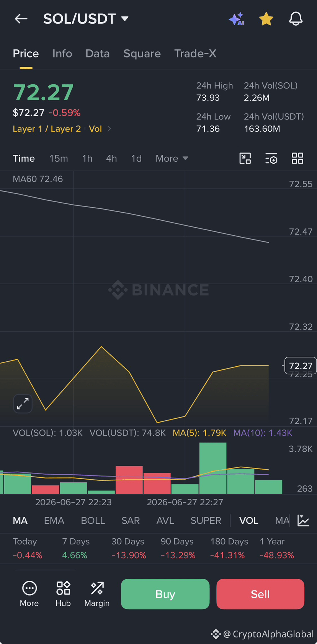Screen dimensions: 317x644
Task: Open the More timeframes dropdown
Action: pos(172,158)
